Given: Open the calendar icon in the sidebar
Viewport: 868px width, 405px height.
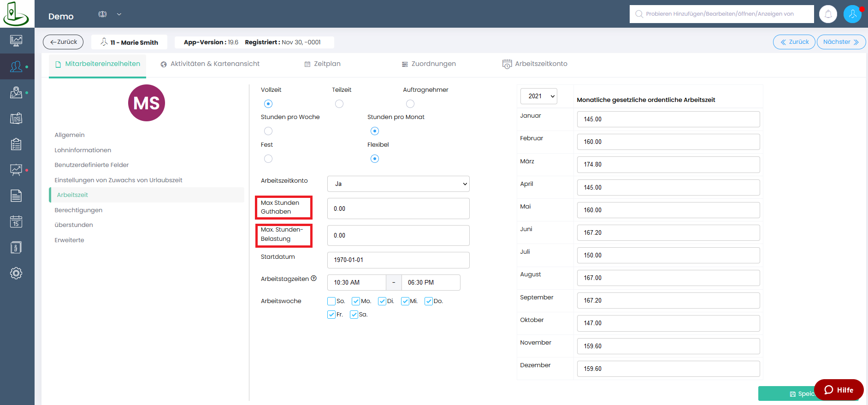Looking at the screenshot, I should pyautogui.click(x=16, y=222).
